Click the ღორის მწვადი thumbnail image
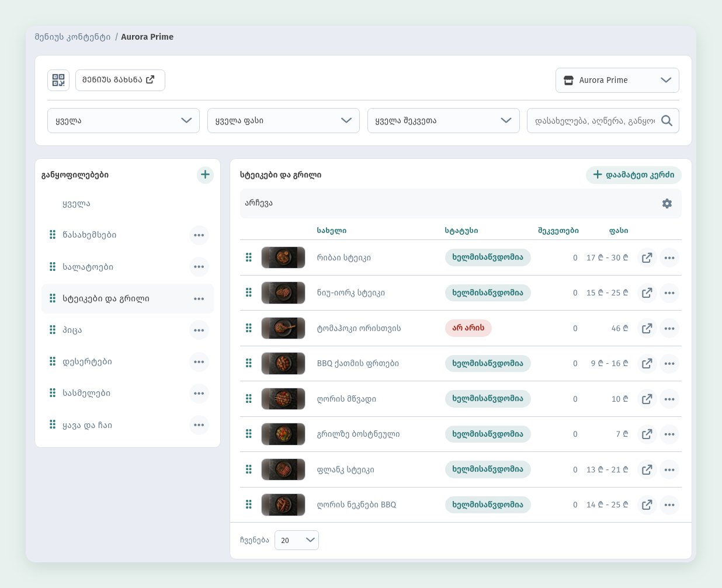 click(x=283, y=399)
